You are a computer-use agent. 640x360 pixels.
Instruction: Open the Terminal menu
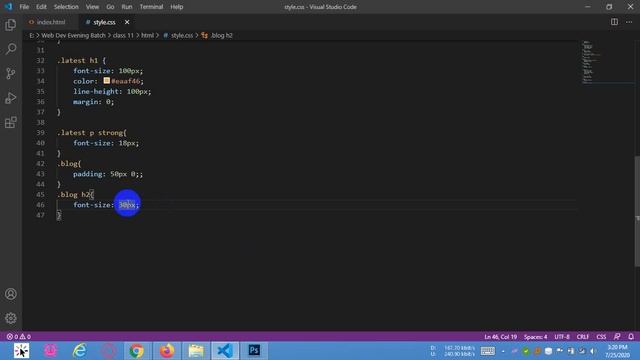click(x=151, y=7)
